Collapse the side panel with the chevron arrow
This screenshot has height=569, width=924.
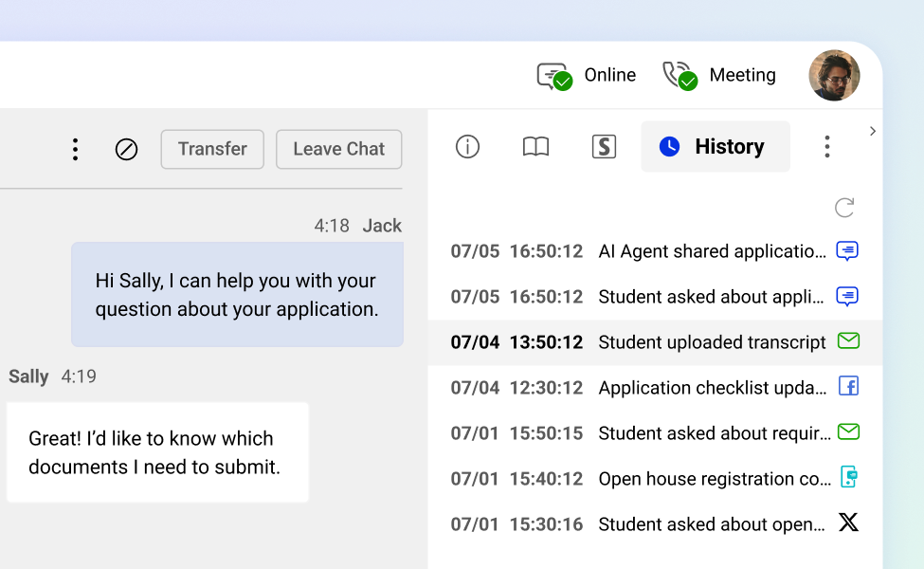tap(873, 131)
